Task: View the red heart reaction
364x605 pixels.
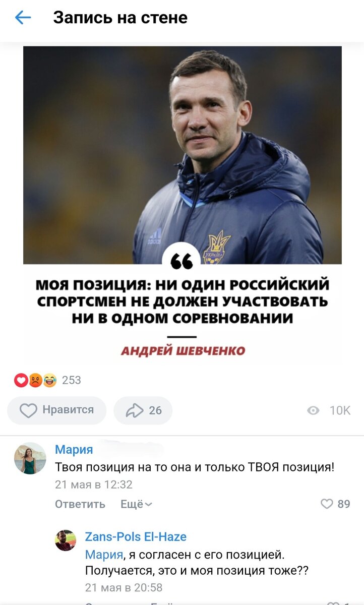Action: coord(21,381)
